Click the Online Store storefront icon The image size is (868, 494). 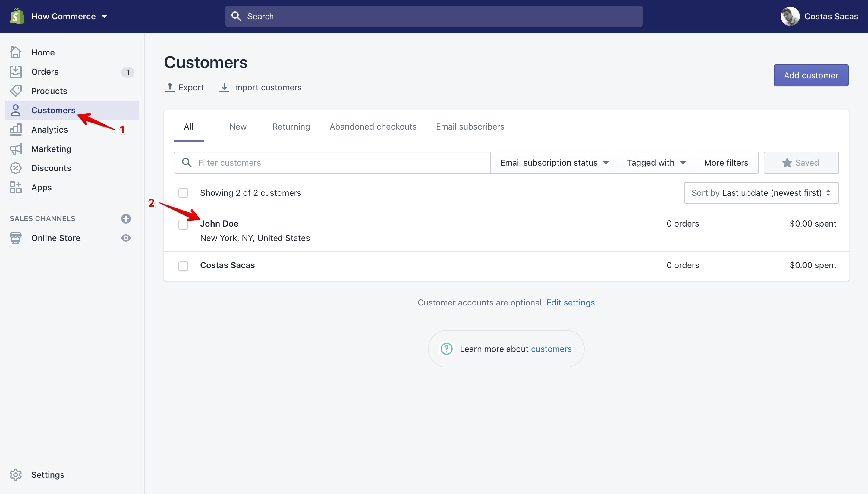coord(16,238)
